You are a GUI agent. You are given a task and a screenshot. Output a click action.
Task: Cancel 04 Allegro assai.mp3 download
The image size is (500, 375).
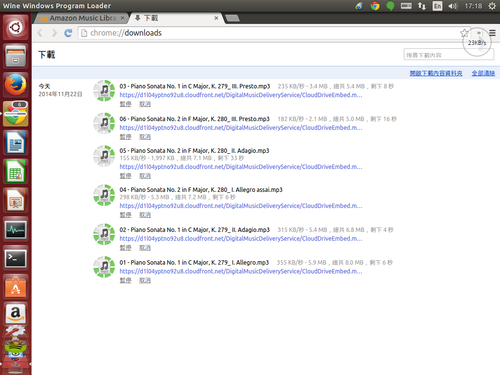[145, 215]
